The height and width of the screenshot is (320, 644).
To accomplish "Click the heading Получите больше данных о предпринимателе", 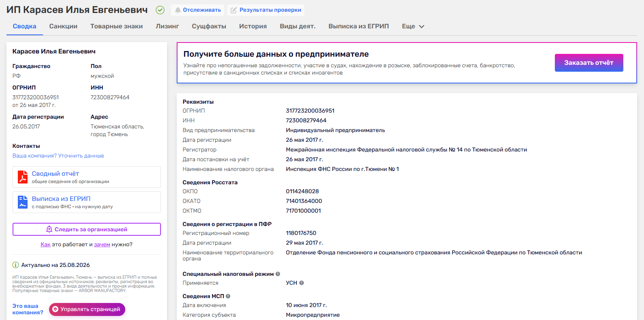I will [276, 54].
